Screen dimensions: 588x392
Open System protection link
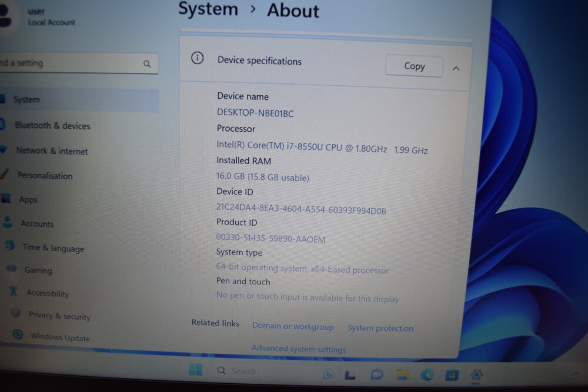pyautogui.click(x=380, y=328)
